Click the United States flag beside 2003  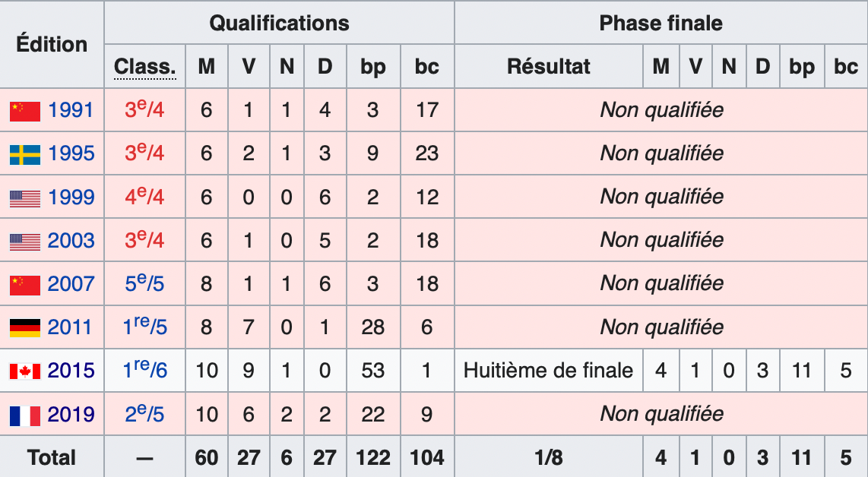(25, 242)
